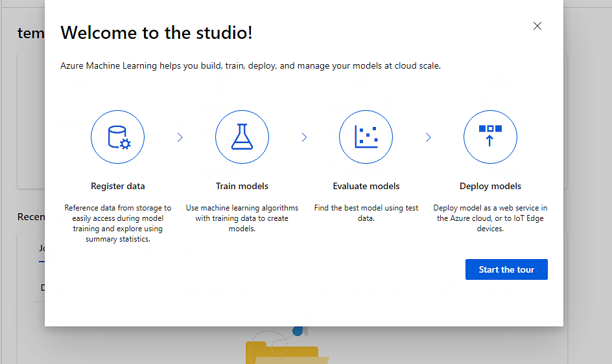Click the 'Register data' heading
612x364 pixels.
(x=118, y=186)
